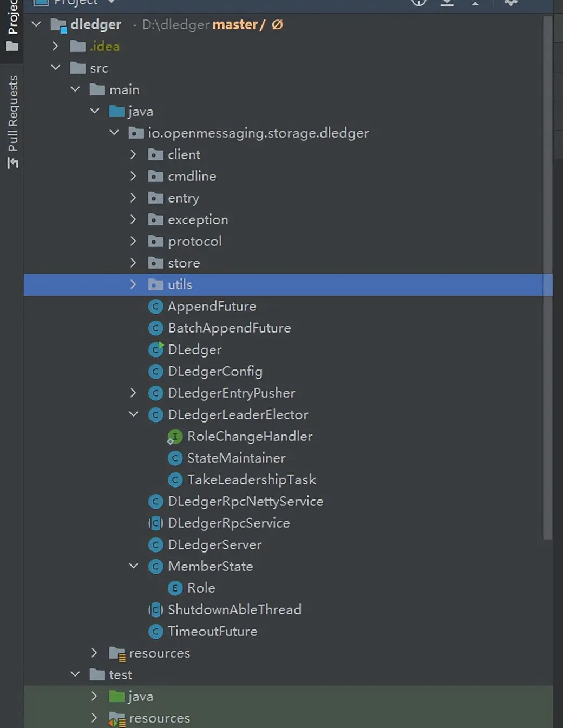The image size is (563, 728).
Task: Click the RoleChangeHandler interface icon
Action: tap(174, 437)
